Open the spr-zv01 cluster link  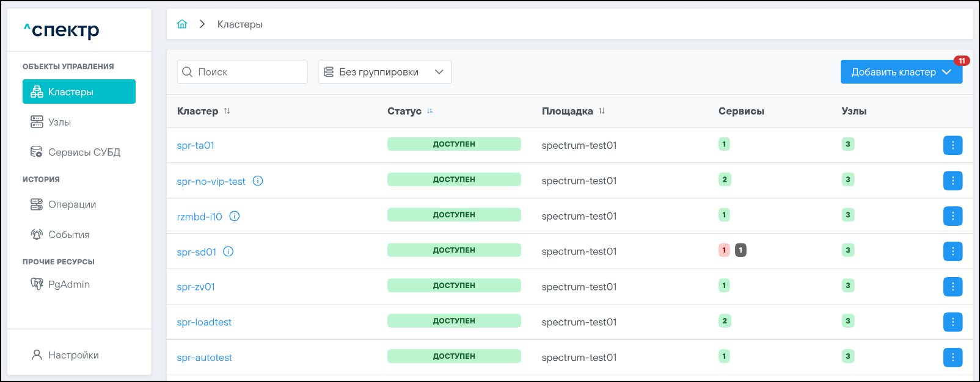click(x=196, y=287)
